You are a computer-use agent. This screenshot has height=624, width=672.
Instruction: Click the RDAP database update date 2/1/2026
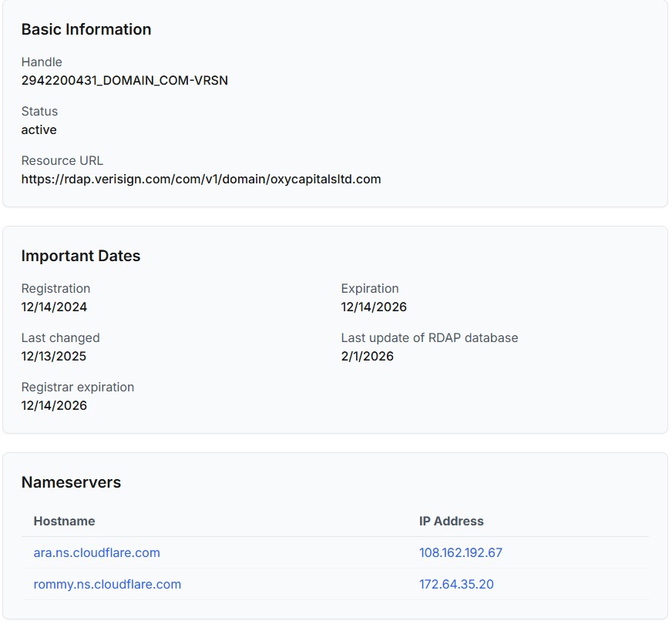point(367,356)
